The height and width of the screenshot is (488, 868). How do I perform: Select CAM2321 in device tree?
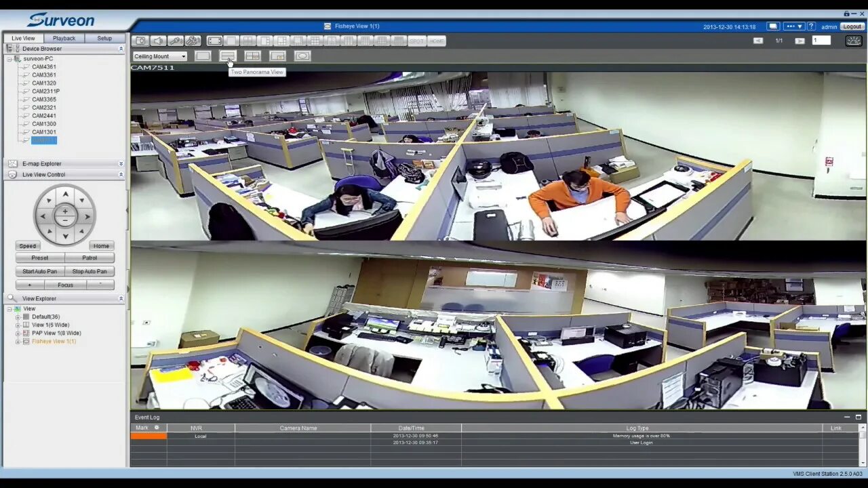(44, 108)
